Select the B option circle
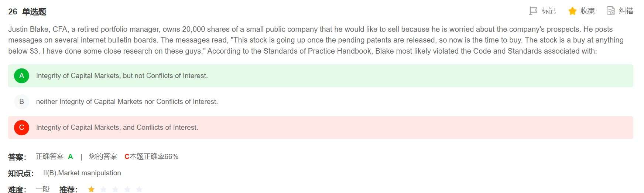 coord(21,102)
